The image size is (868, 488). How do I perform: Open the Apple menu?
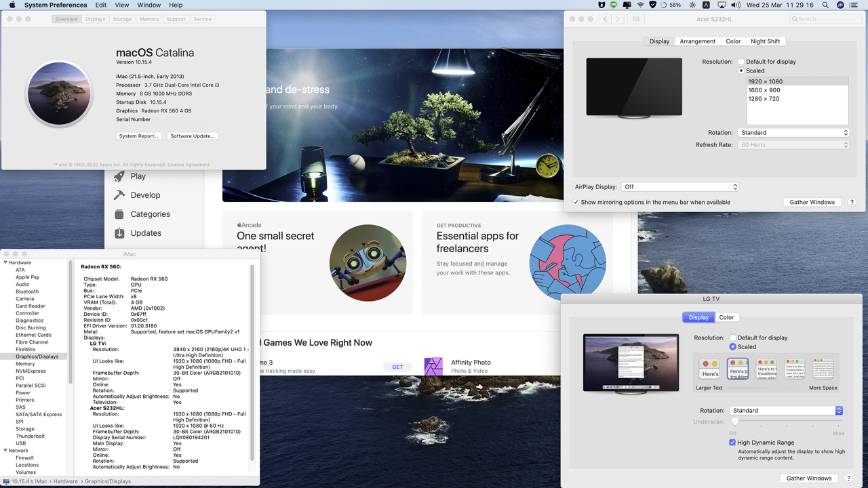tap(12, 5)
